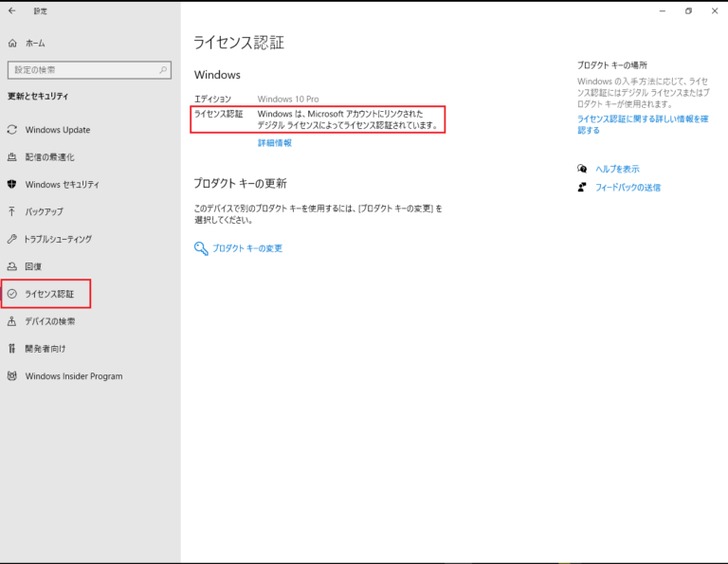This screenshot has height=564, width=728.
Task: Open the 詳細情報 link
Action: coord(275,143)
